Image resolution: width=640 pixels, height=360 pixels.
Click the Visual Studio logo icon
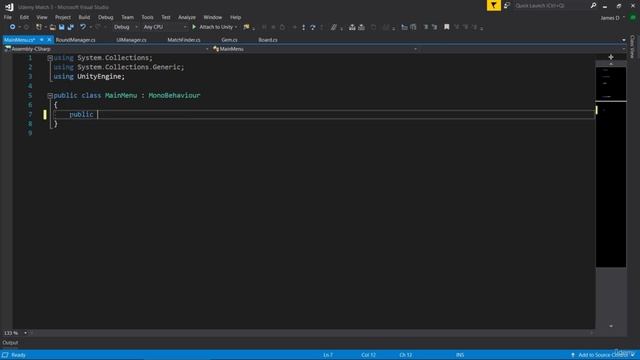(x=9, y=7)
